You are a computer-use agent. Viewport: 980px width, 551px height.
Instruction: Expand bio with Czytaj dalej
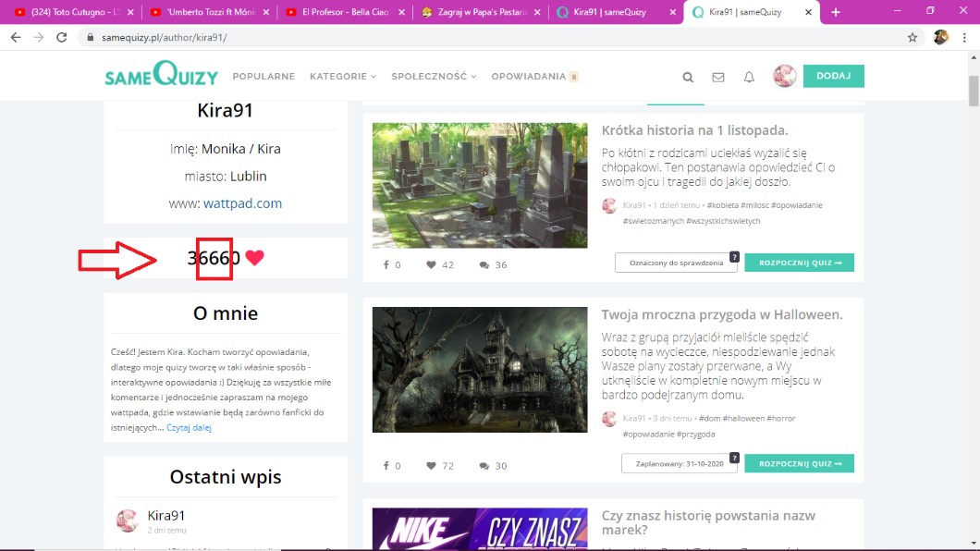pos(190,428)
